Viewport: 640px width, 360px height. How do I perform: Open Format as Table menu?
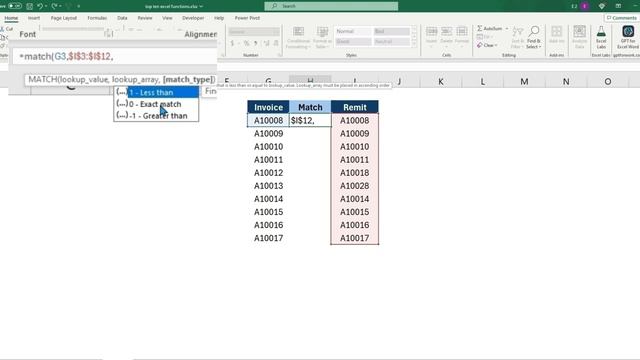pyautogui.click(x=322, y=38)
